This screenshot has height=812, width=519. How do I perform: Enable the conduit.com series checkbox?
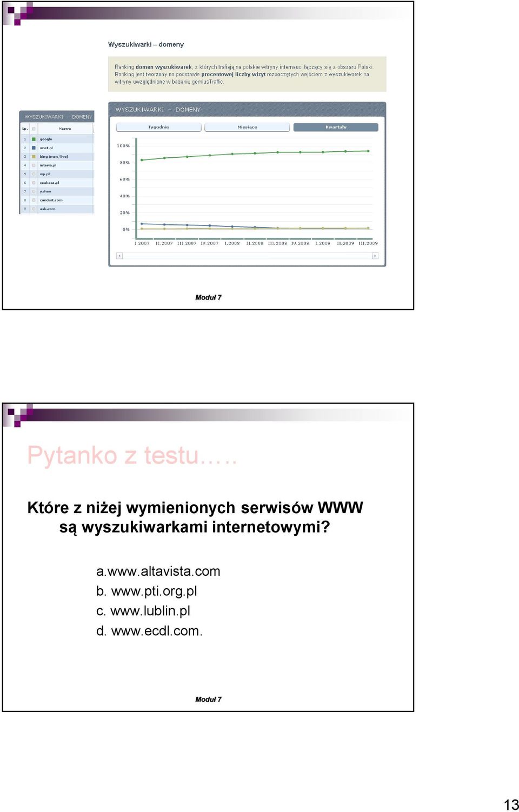pos(34,200)
